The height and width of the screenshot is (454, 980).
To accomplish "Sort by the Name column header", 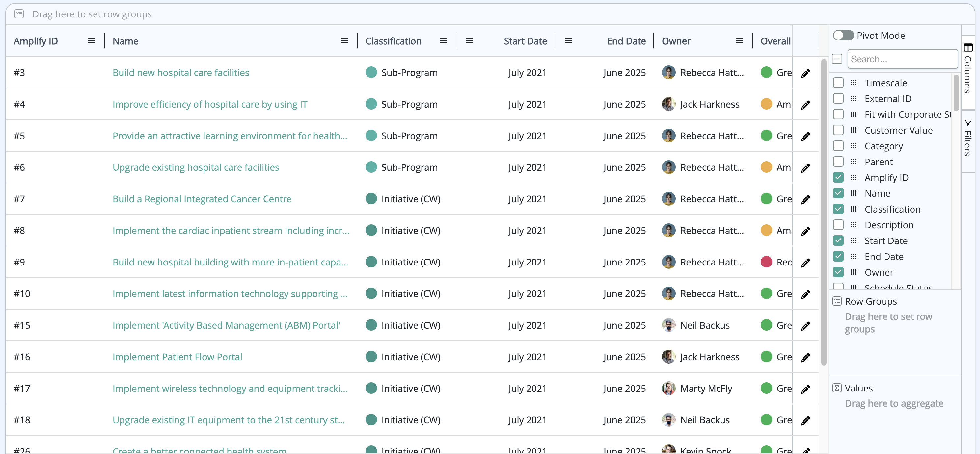I will click(x=125, y=41).
